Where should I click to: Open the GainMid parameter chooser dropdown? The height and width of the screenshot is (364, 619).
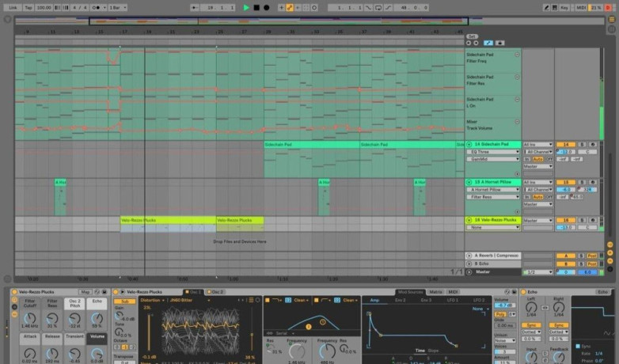(493, 159)
